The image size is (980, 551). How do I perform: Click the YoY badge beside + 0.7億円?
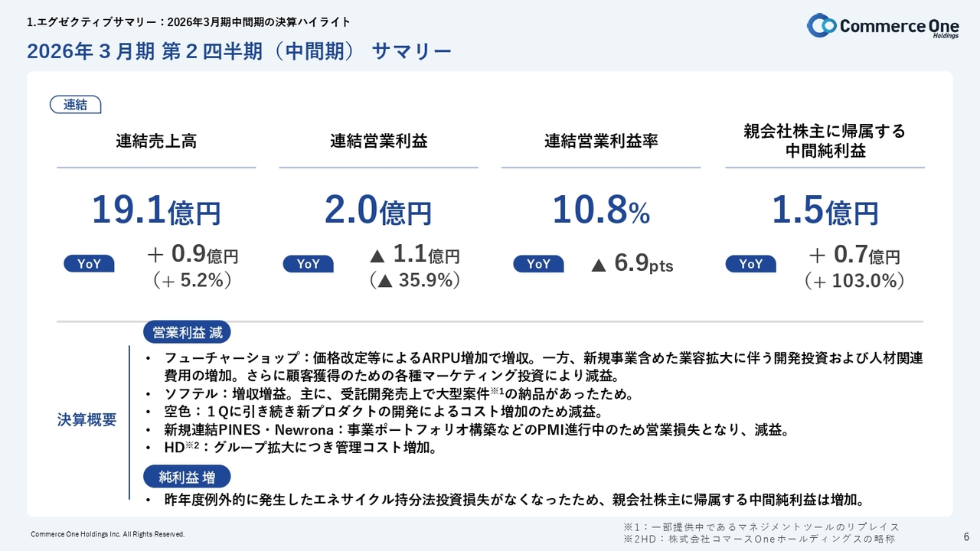[x=750, y=264]
